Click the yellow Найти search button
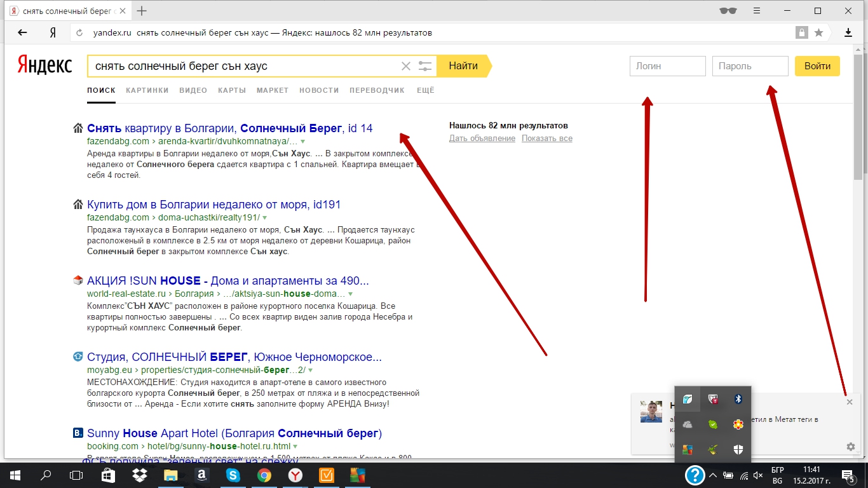This screenshot has height=488, width=868. [x=464, y=66]
